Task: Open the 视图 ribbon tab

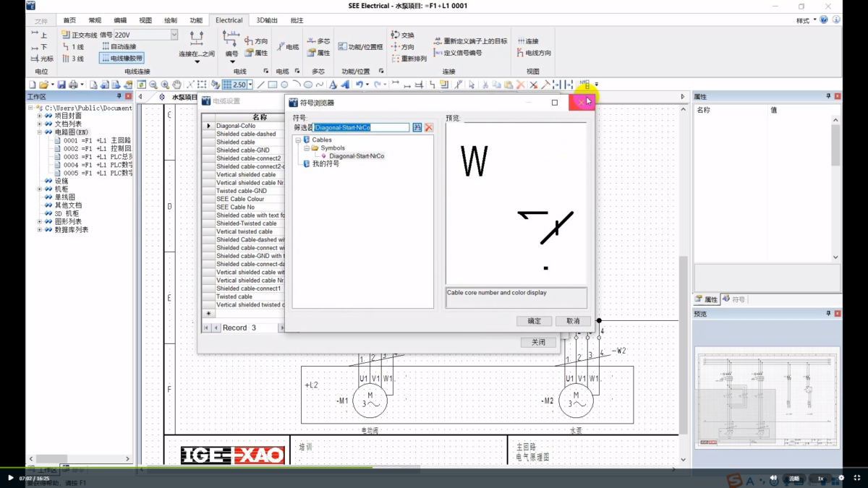Action: 145,20
